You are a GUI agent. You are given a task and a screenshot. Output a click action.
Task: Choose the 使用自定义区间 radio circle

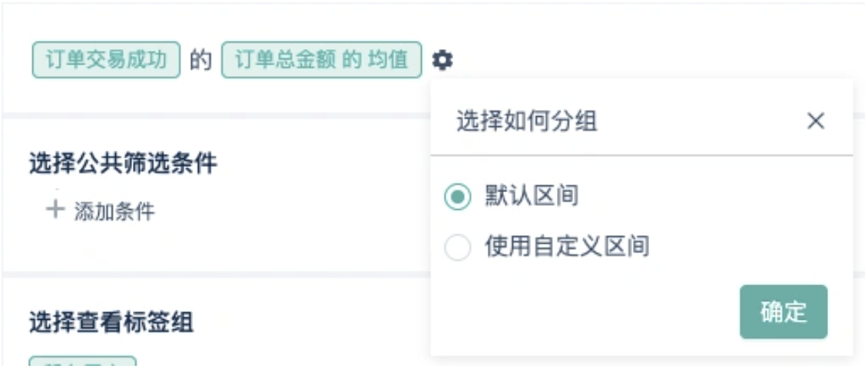[x=457, y=248]
